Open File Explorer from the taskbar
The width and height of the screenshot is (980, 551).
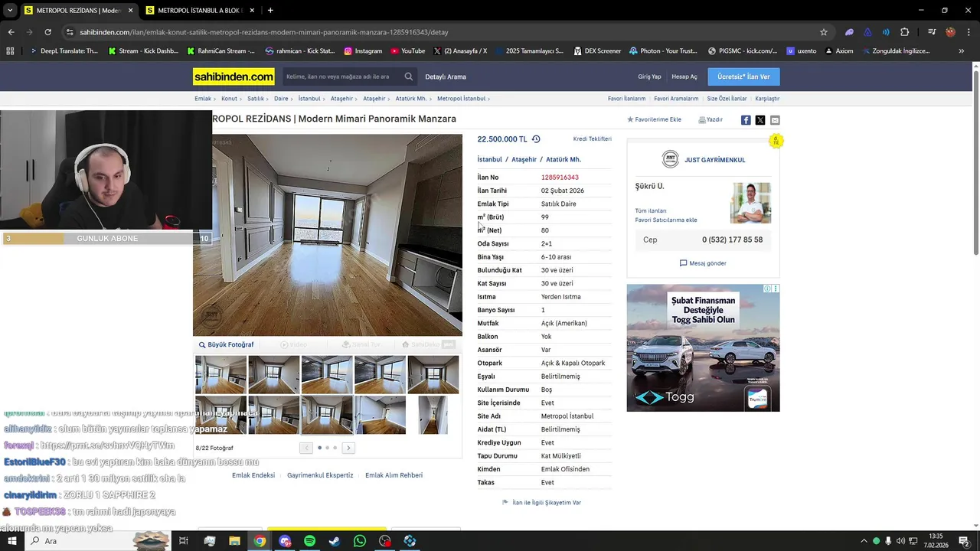(x=234, y=541)
